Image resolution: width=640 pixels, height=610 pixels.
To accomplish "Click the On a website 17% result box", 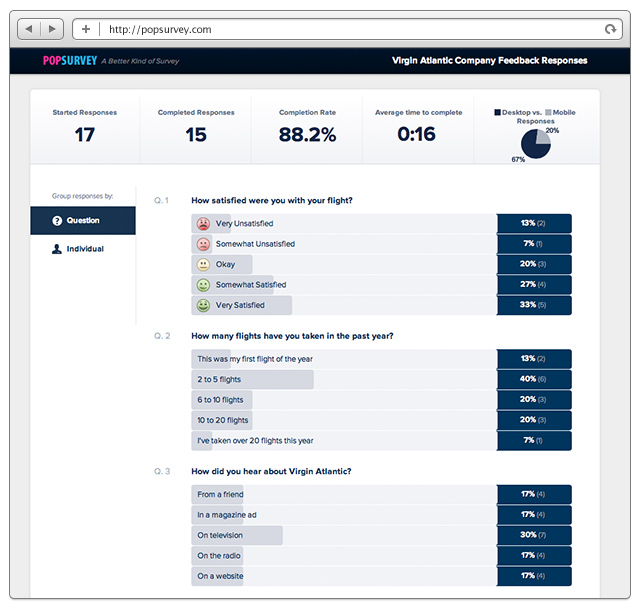I will click(534, 576).
